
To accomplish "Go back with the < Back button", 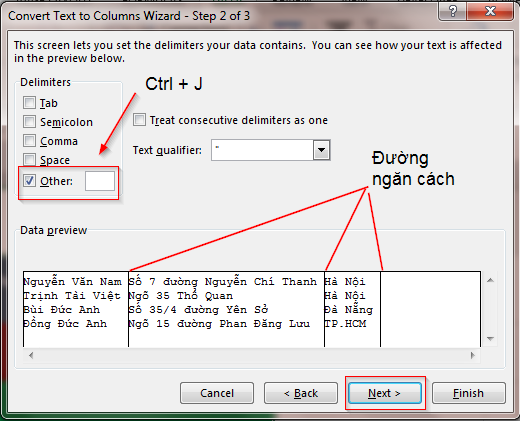I will (x=301, y=393).
